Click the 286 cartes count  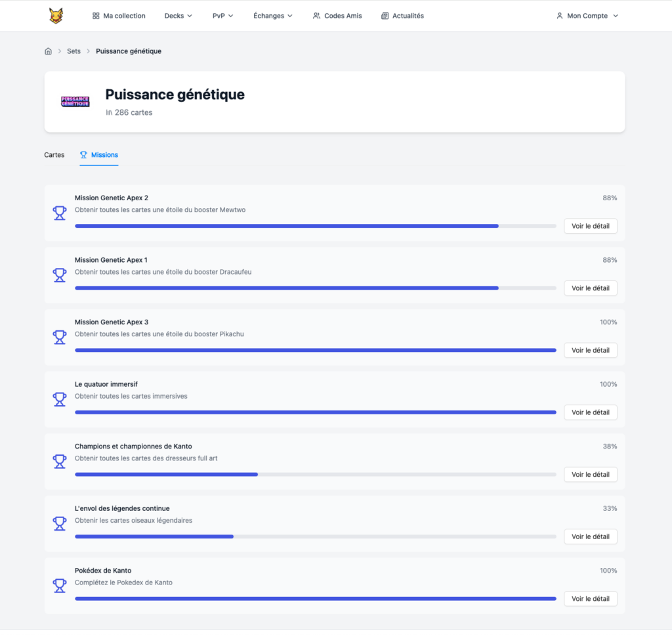click(x=133, y=112)
